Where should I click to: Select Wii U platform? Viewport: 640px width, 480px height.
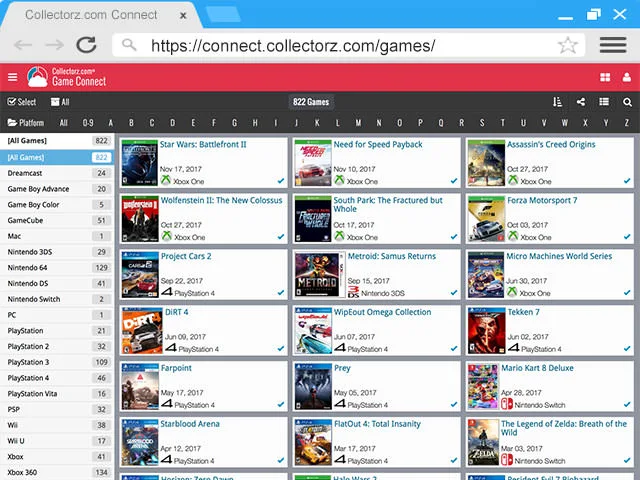pyautogui.click(x=57, y=441)
